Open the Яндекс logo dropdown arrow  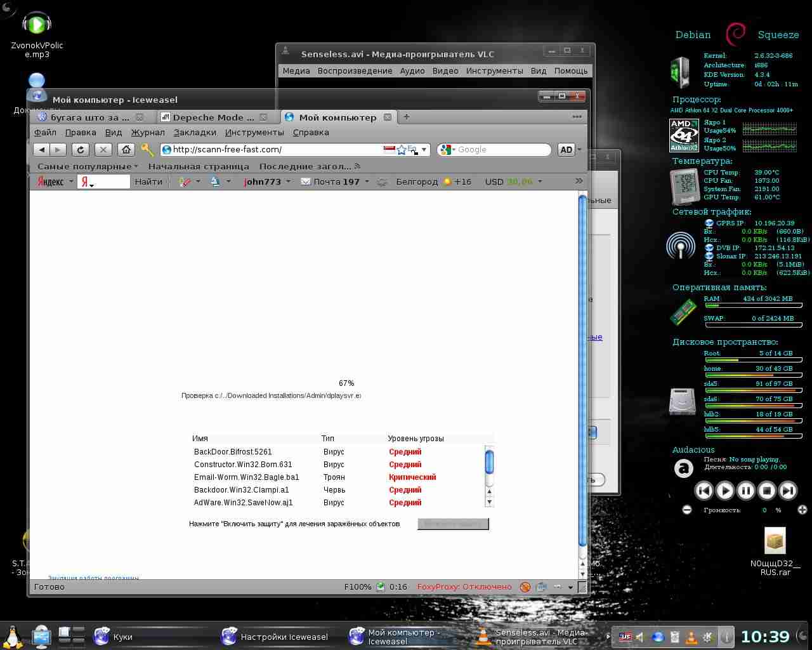tap(71, 182)
